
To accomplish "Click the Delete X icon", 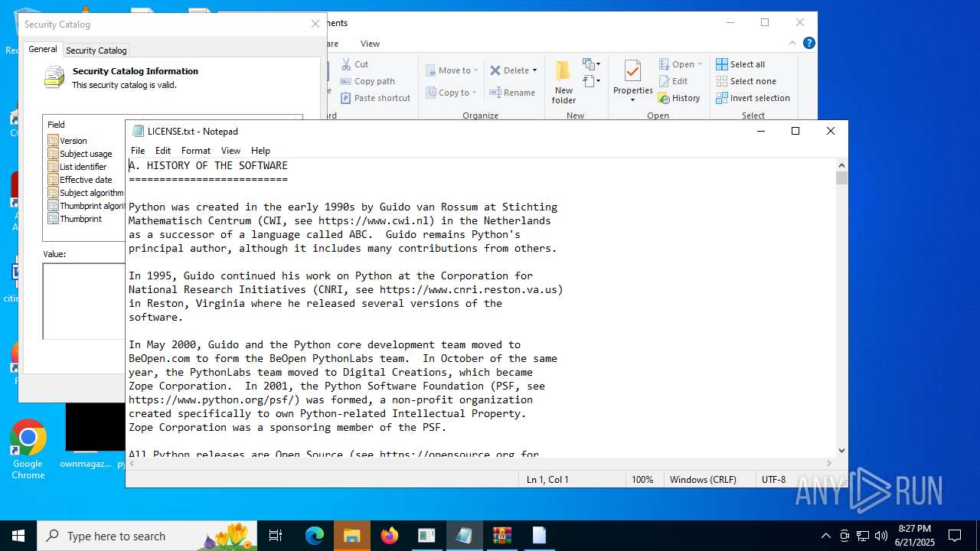I will (495, 70).
